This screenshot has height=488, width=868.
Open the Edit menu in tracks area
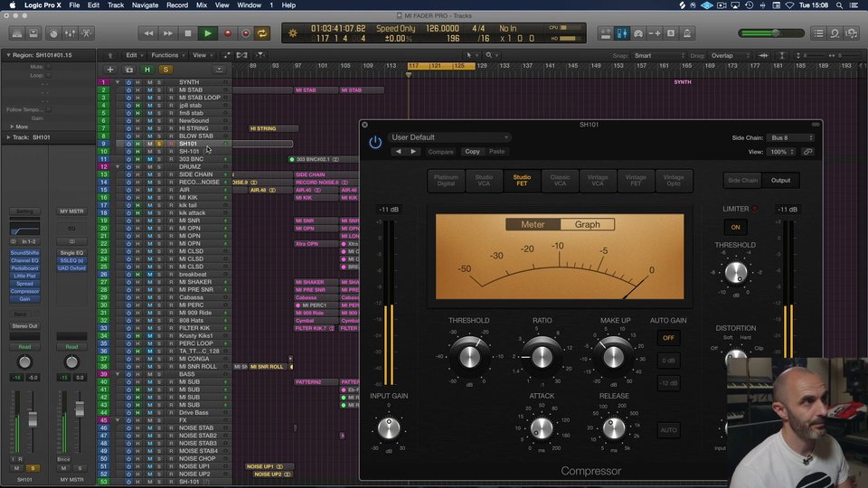(134, 55)
